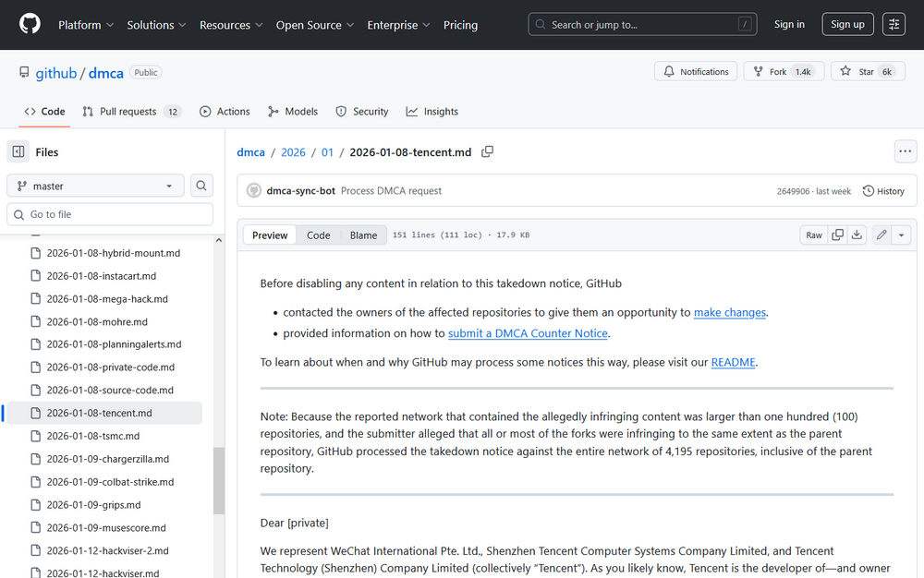Go to the 01 folder breadcrumb
The height and width of the screenshot is (578, 924).
(x=327, y=151)
